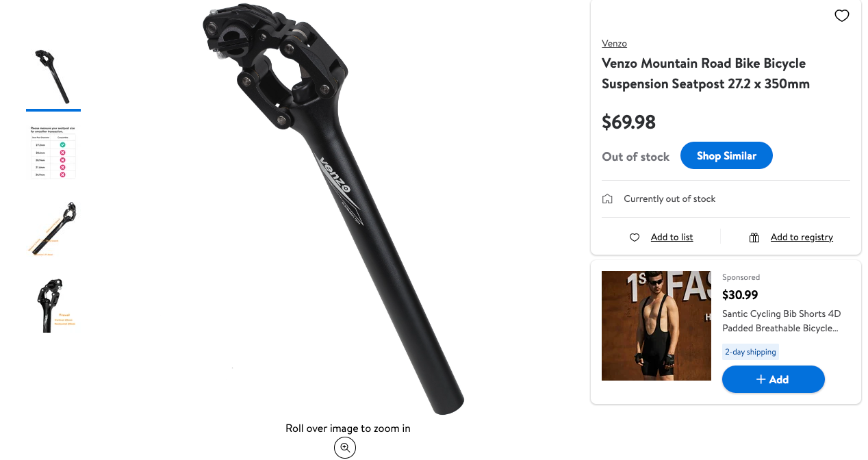Click the magnifier zoom-in icon below the image
This screenshot has height=460, width=868.
click(x=345, y=448)
